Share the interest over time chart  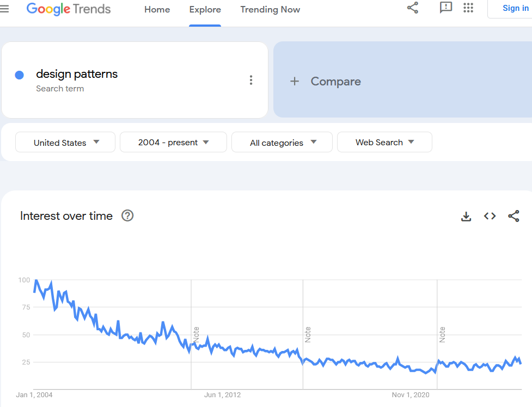(x=513, y=216)
